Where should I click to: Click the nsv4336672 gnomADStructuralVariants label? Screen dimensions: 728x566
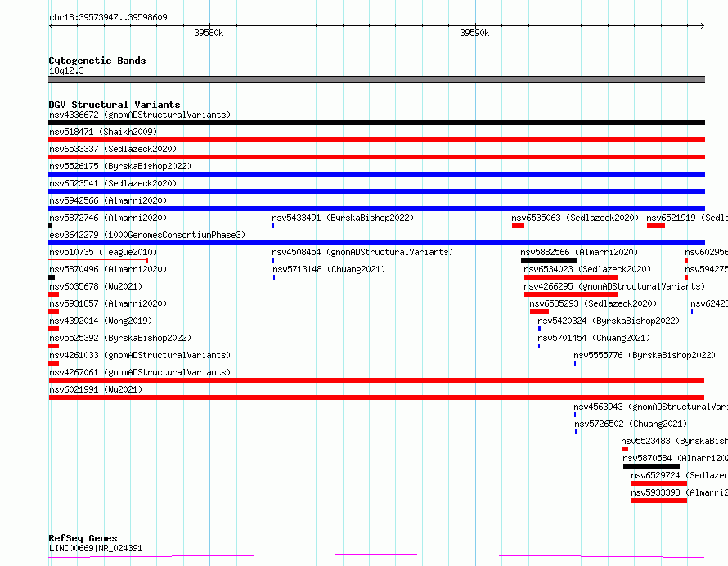coord(140,115)
